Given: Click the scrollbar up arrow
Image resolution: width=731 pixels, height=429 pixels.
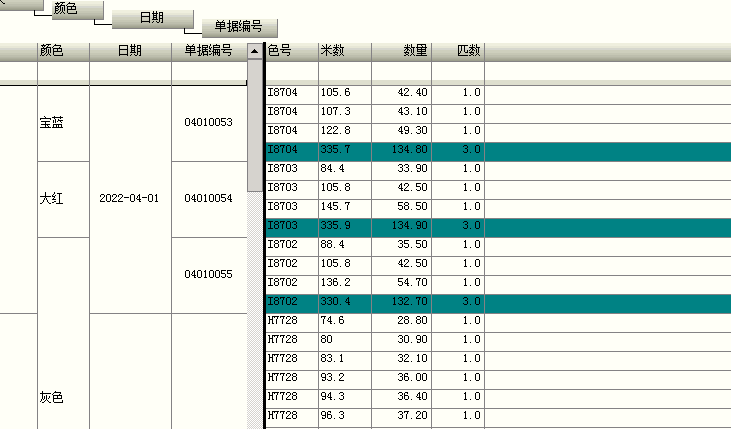Looking at the screenshot, I should [x=255, y=51].
